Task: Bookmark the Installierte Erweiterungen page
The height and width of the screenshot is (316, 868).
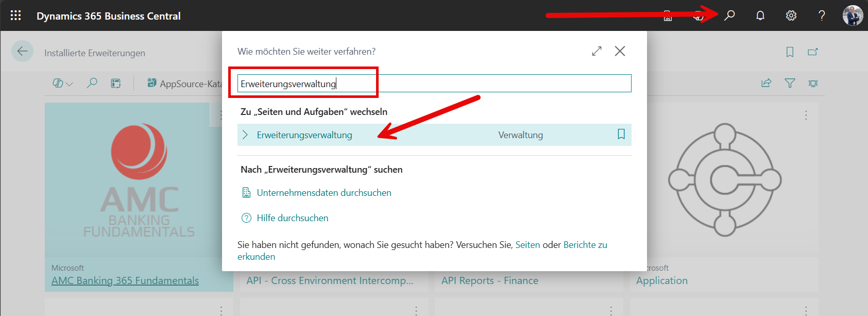Action: pyautogui.click(x=790, y=52)
